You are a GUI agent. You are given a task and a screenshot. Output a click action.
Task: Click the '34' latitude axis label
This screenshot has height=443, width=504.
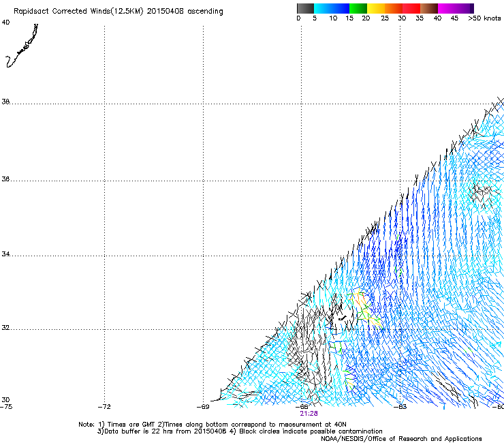(x=5, y=254)
